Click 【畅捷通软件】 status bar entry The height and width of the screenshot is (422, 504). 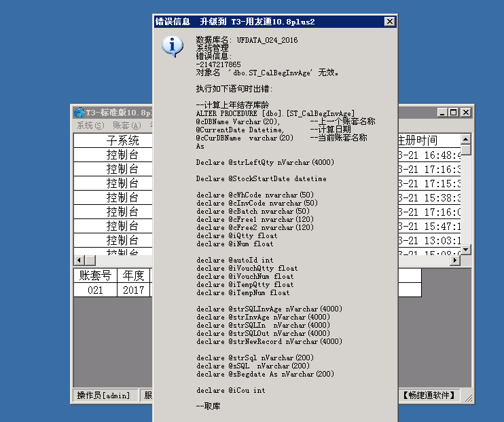click(429, 396)
